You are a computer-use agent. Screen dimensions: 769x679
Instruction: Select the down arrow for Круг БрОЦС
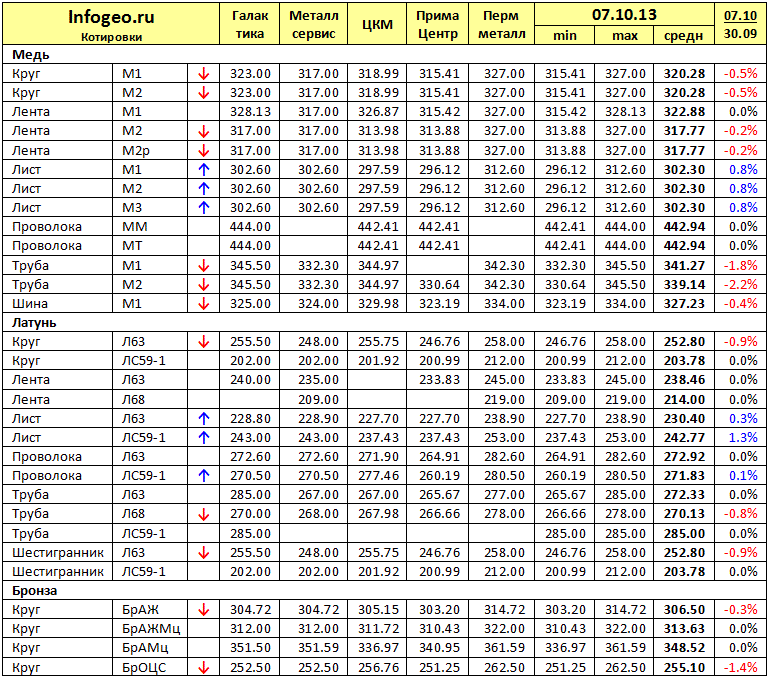[204, 668]
